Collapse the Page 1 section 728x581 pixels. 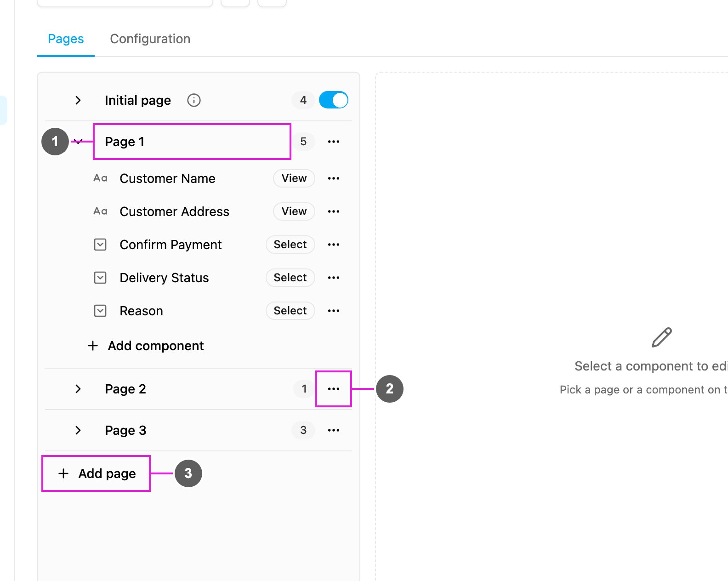[x=78, y=142]
